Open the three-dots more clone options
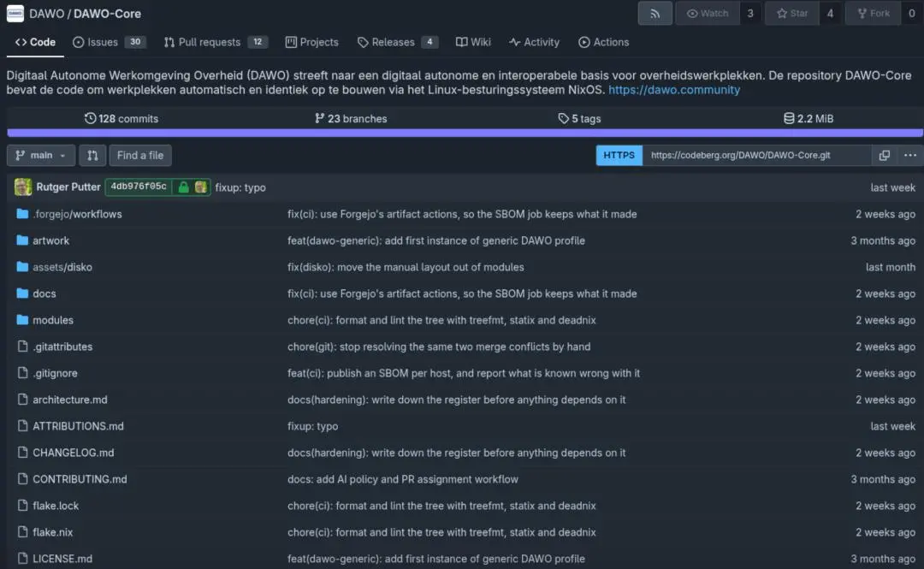 (x=909, y=155)
